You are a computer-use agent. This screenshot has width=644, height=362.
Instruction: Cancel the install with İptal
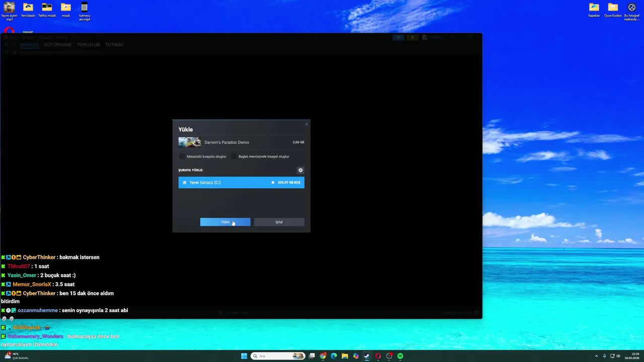click(x=279, y=222)
